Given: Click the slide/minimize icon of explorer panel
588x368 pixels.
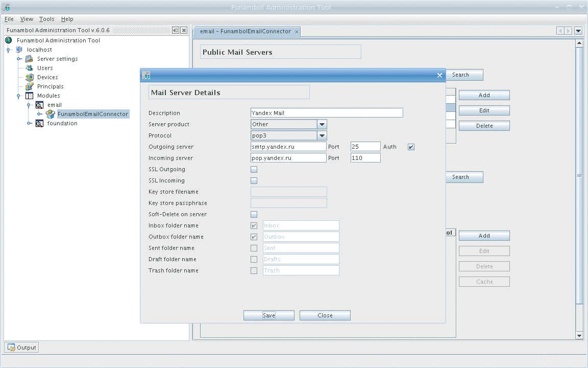Looking at the screenshot, I should 176,31.
